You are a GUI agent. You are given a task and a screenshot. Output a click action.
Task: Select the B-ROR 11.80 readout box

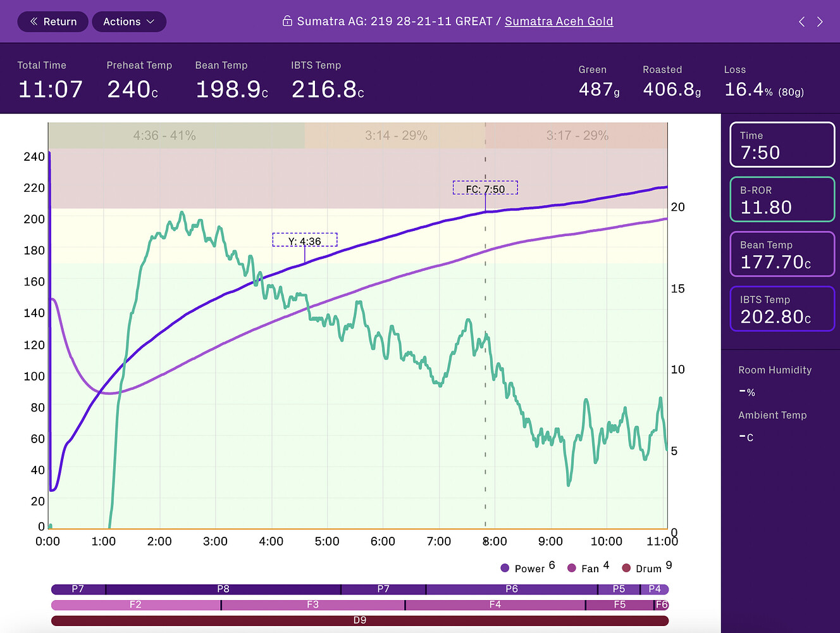[x=782, y=199]
